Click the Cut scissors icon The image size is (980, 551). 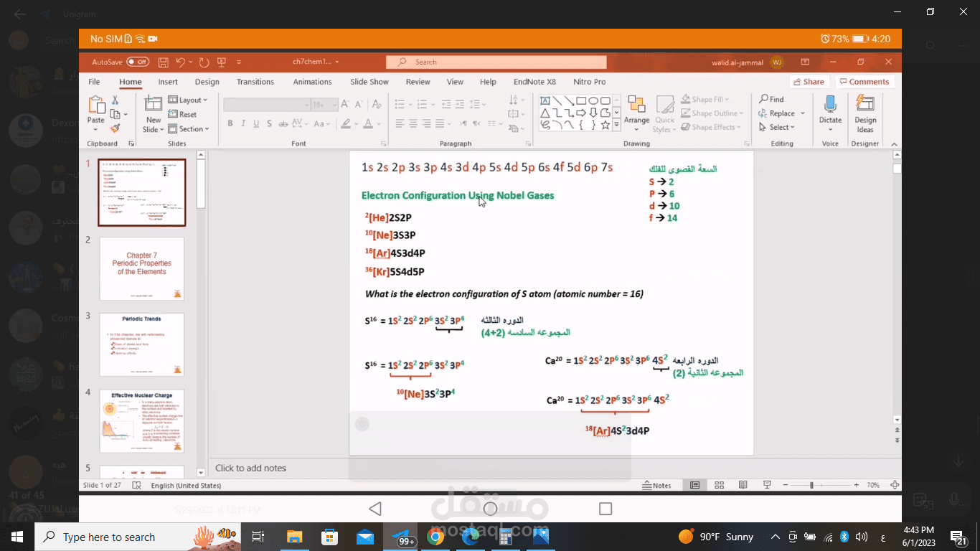coord(115,100)
